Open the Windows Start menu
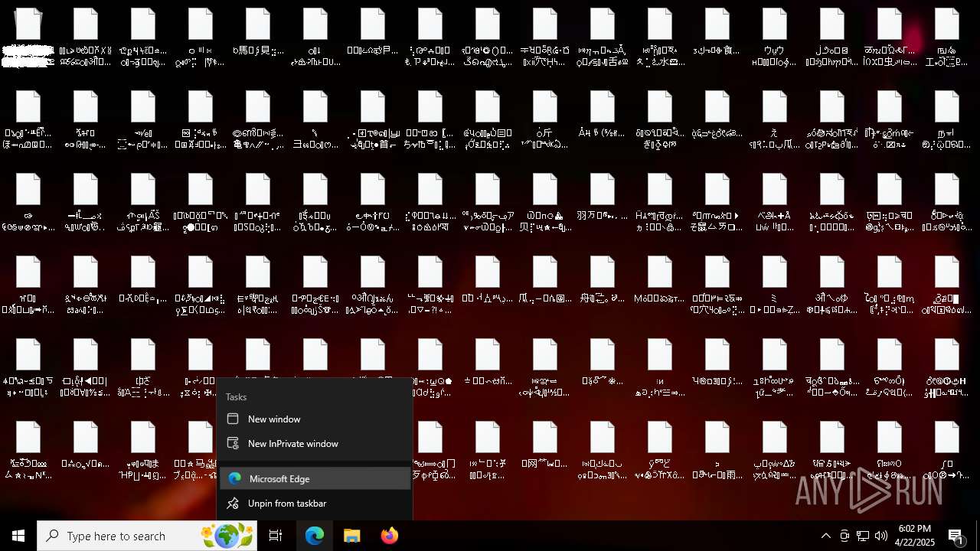 18,536
